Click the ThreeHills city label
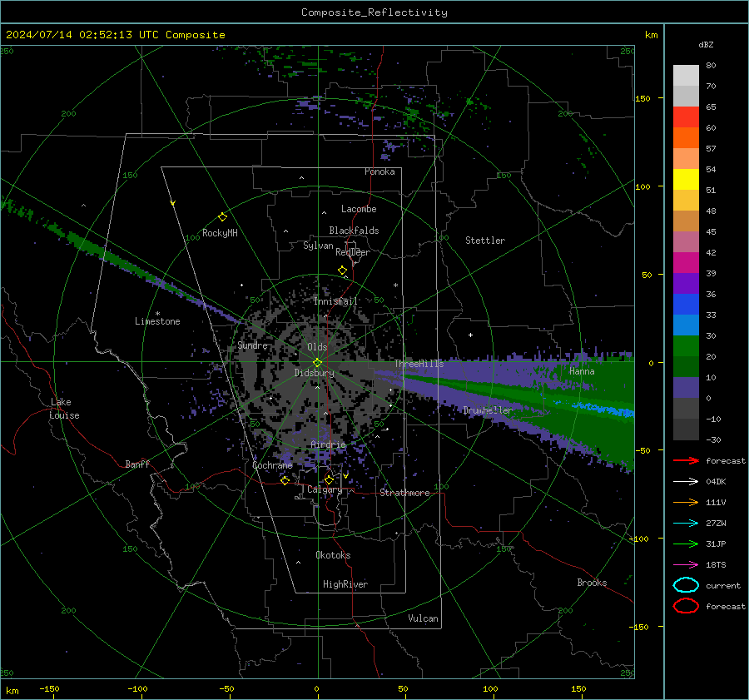The image size is (749, 700). (x=419, y=364)
